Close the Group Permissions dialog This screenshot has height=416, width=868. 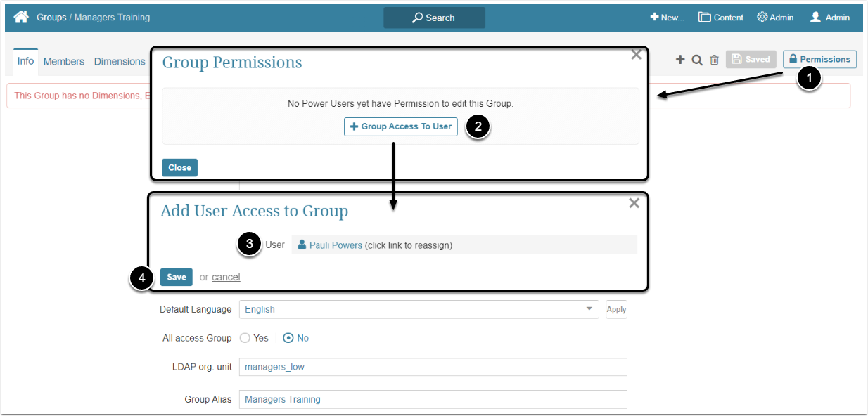(636, 55)
